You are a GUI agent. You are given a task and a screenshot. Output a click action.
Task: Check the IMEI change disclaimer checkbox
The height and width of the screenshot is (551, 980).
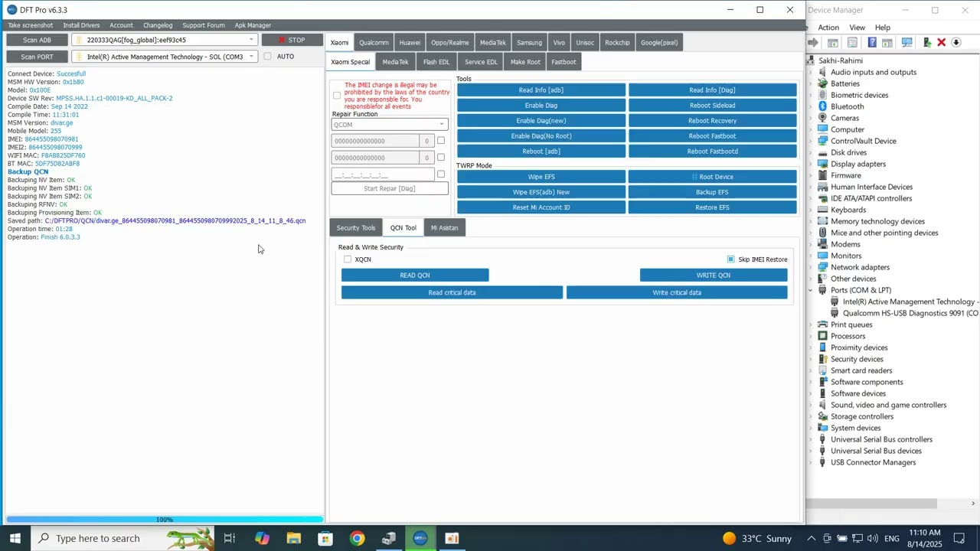337,96
